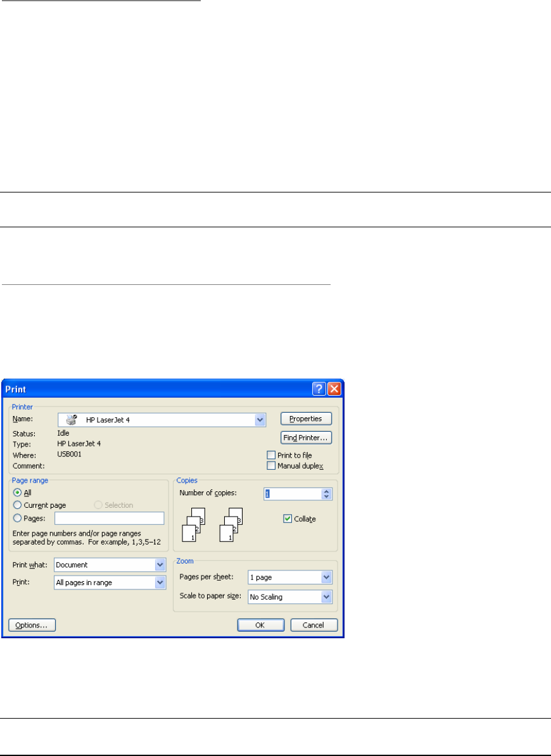The width and height of the screenshot is (551, 756).
Task: Increase number of copies with up arrow
Action: (x=327, y=491)
